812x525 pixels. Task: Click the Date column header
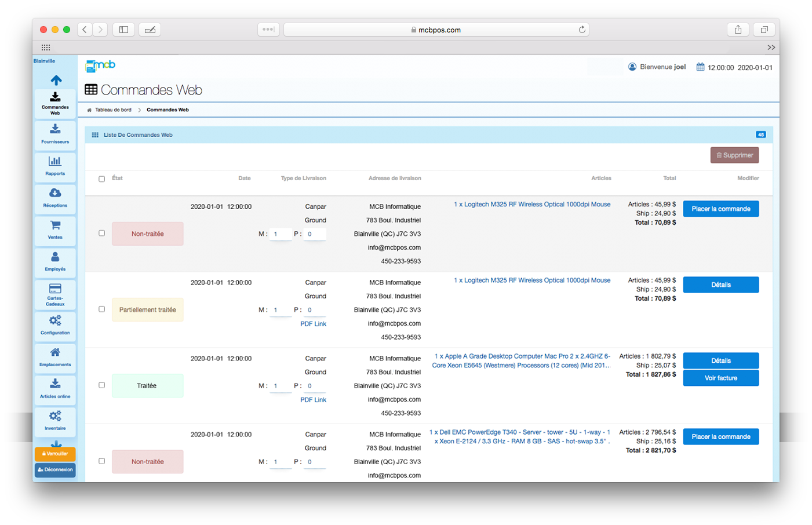point(245,178)
